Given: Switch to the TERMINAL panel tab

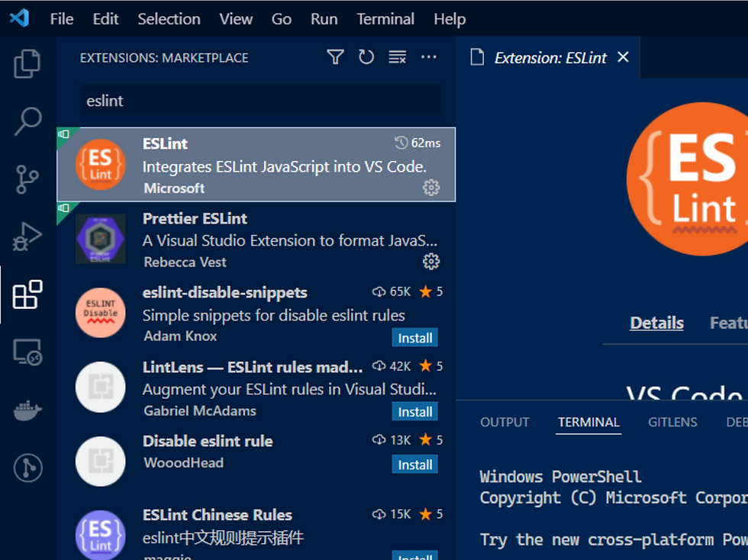Looking at the screenshot, I should point(588,422).
